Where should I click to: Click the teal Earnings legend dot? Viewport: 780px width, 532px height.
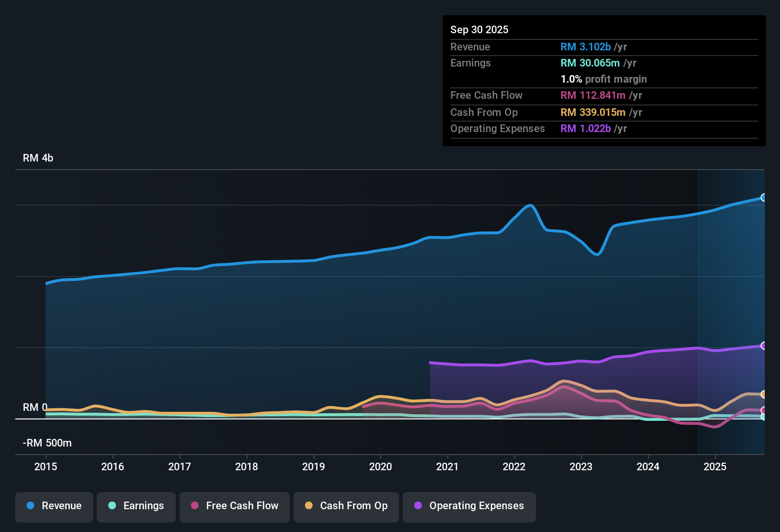(x=112, y=506)
